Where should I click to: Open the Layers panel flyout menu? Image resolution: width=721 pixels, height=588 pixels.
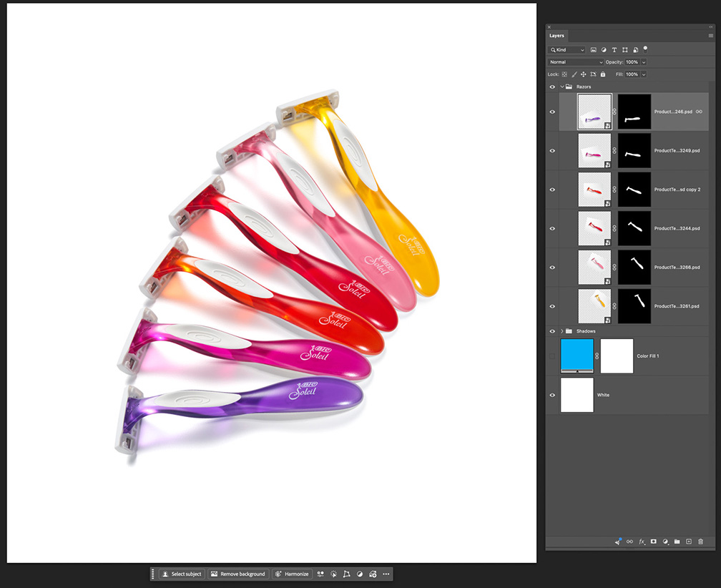pos(710,35)
